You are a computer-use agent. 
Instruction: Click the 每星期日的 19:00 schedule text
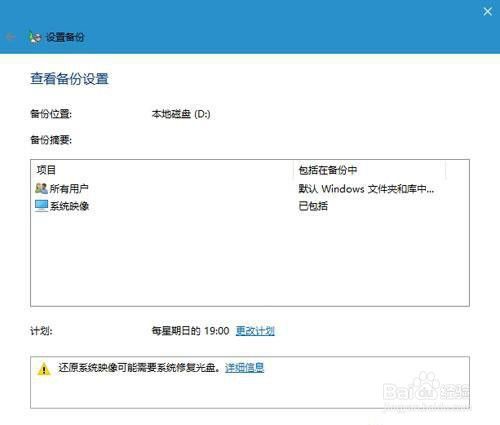pos(190,331)
